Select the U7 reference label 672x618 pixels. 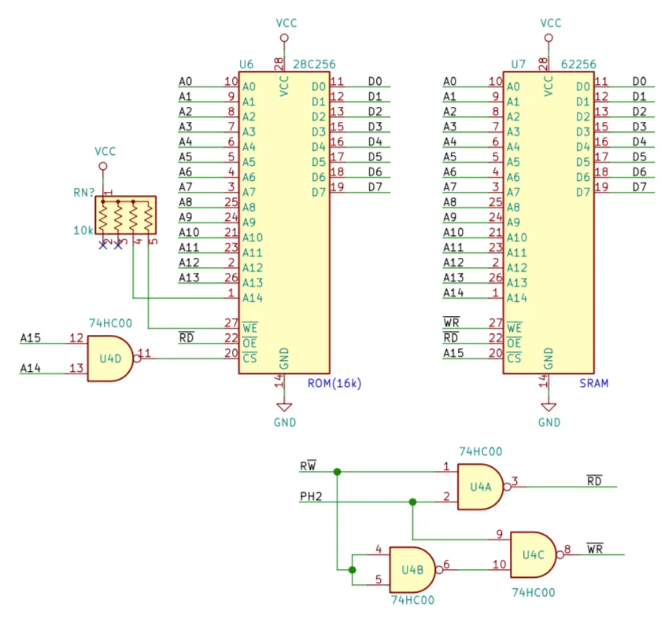coord(518,64)
